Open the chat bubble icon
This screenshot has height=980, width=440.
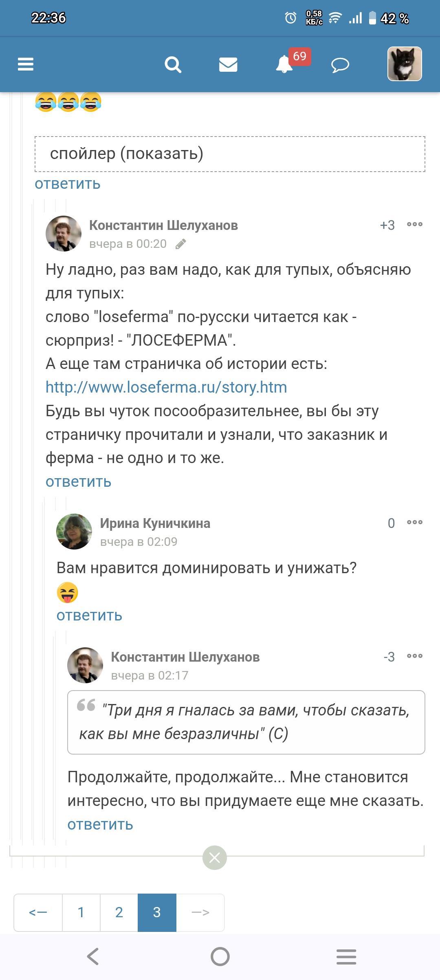point(340,65)
